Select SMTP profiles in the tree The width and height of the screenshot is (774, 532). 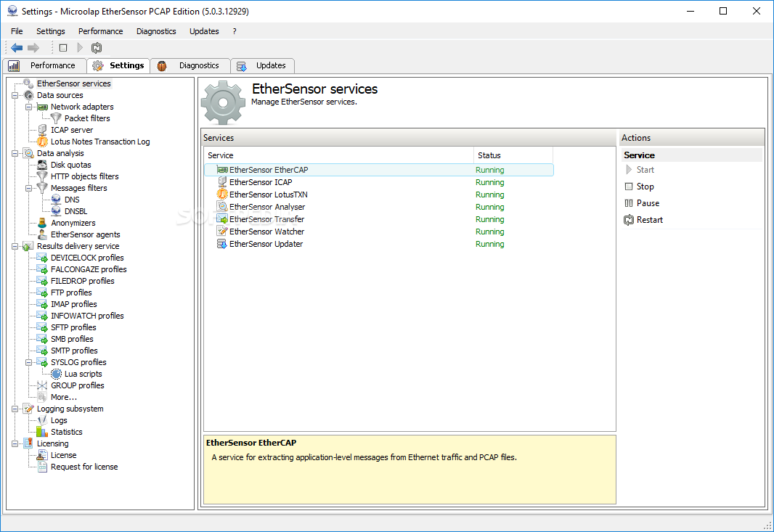tap(74, 351)
